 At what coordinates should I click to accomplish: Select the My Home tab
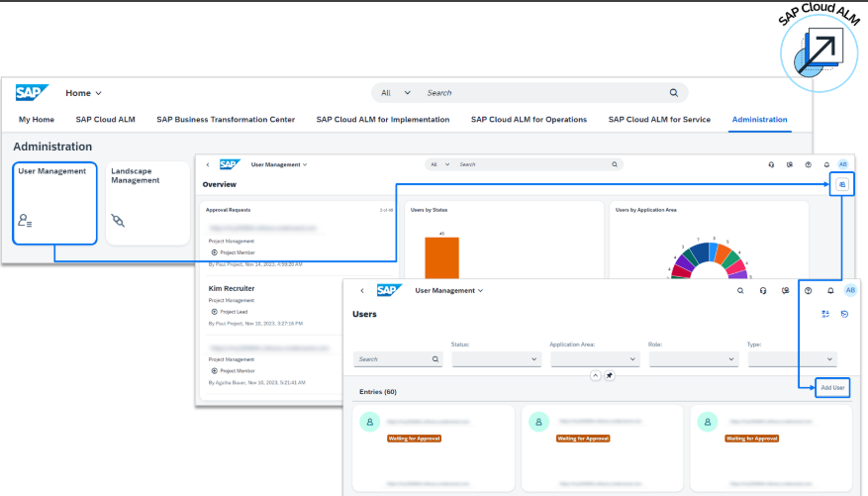tap(37, 119)
